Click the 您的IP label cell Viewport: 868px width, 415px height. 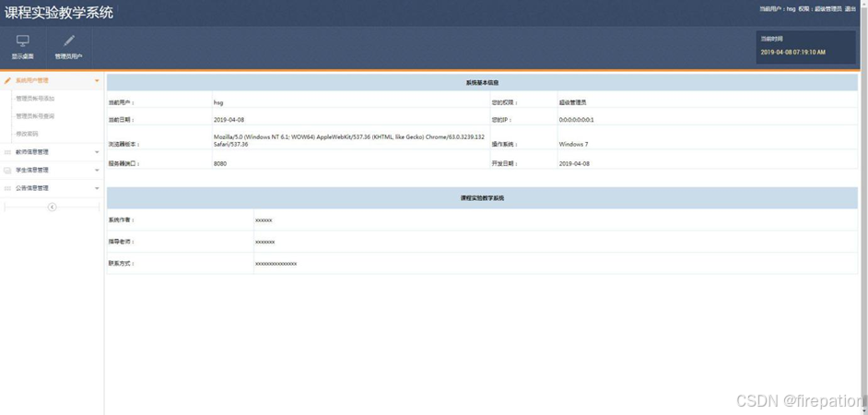click(x=523, y=117)
